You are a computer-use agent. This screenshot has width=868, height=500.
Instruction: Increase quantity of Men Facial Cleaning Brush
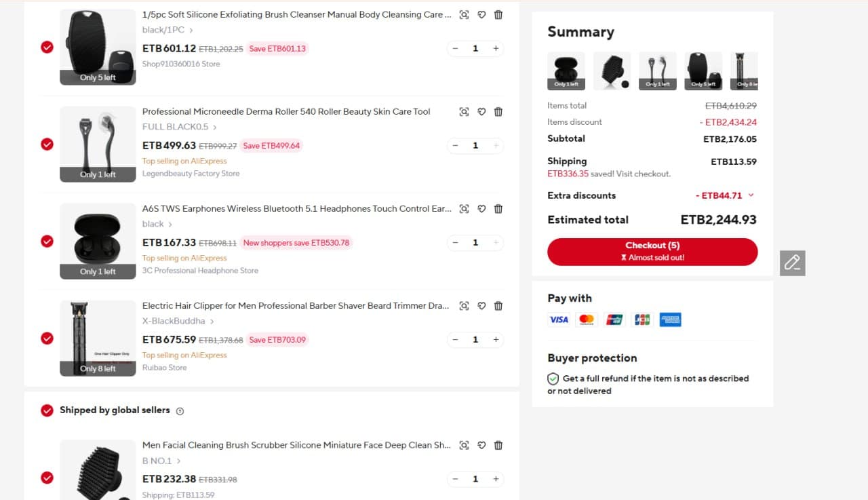tap(496, 479)
